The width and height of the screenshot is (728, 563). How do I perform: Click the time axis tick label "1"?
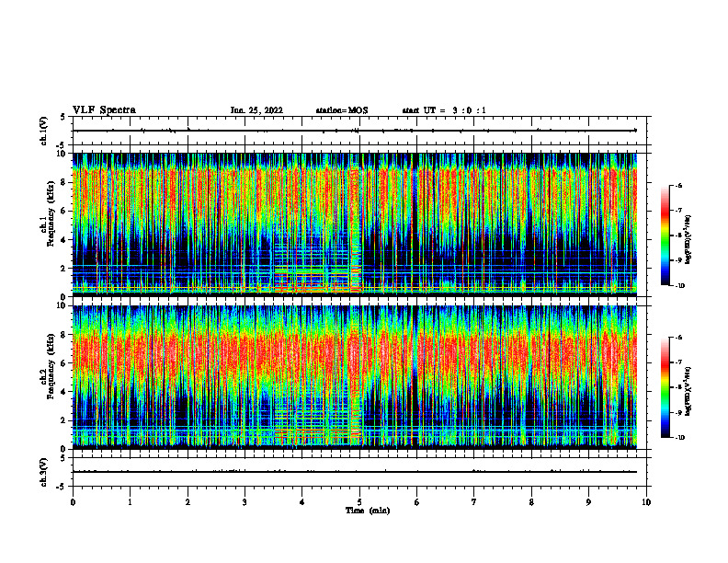point(130,502)
